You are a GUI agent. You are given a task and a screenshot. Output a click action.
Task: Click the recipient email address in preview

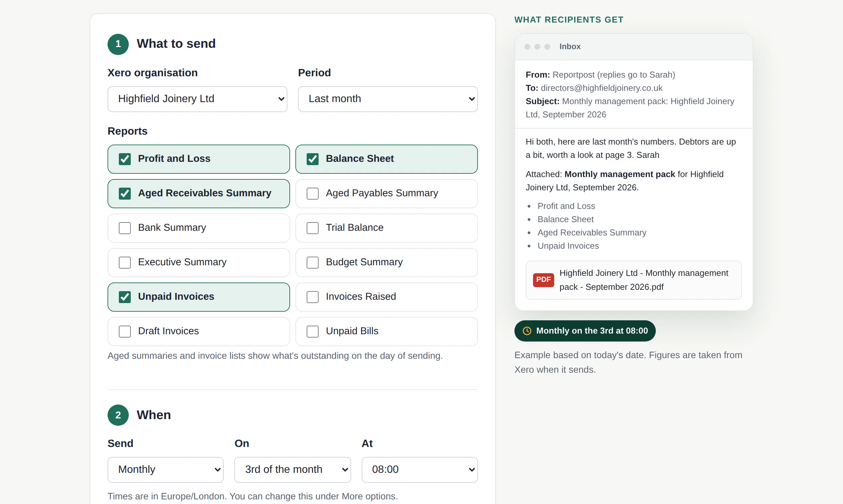point(601,88)
